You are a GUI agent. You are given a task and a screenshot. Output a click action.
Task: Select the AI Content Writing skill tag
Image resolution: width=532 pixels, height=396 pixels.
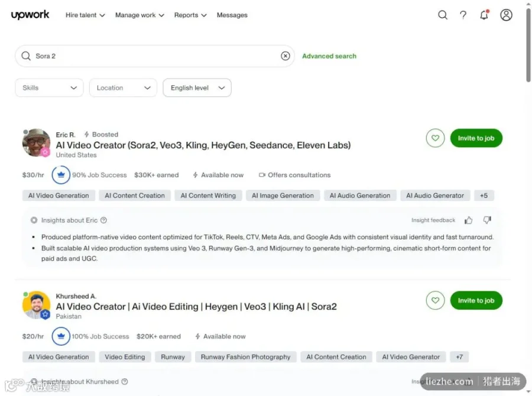(x=208, y=196)
